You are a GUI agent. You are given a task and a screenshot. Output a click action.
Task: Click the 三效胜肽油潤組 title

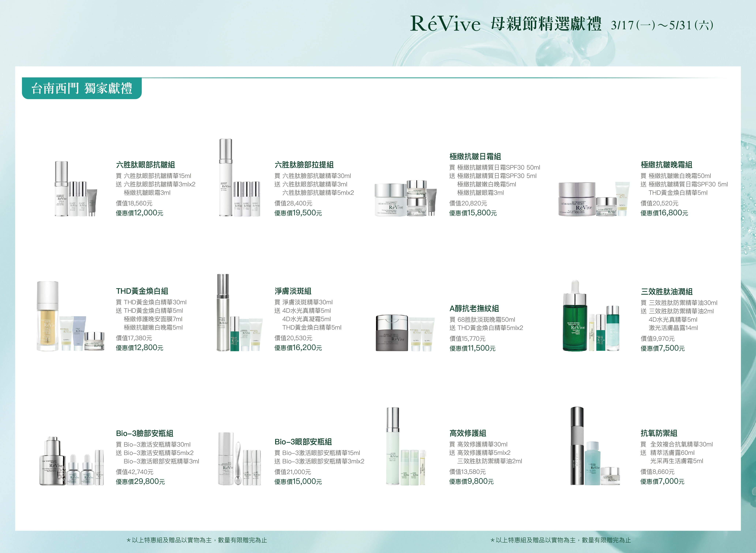(x=667, y=291)
